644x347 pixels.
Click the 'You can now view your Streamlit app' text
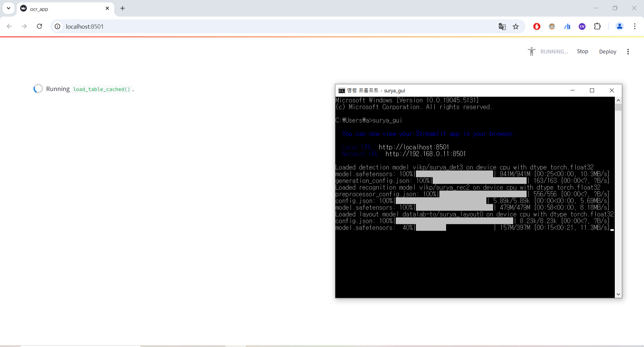428,134
